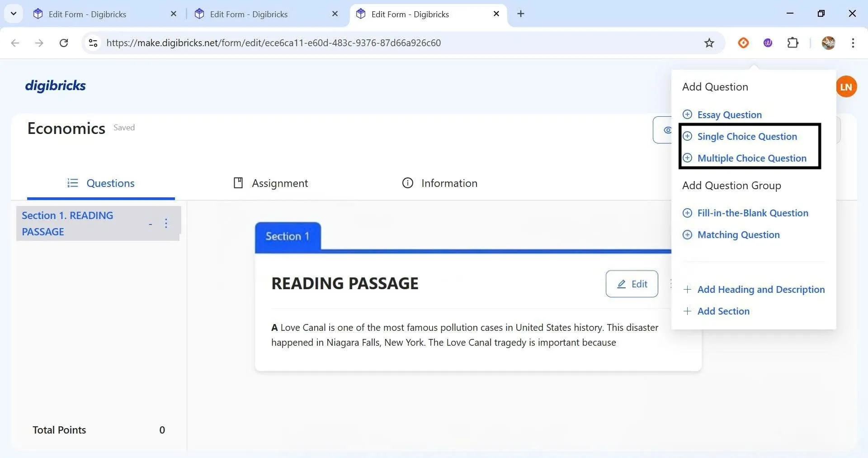Screen dimensions: 868x458
Task: Switch to the Information tab
Action: (x=439, y=183)
